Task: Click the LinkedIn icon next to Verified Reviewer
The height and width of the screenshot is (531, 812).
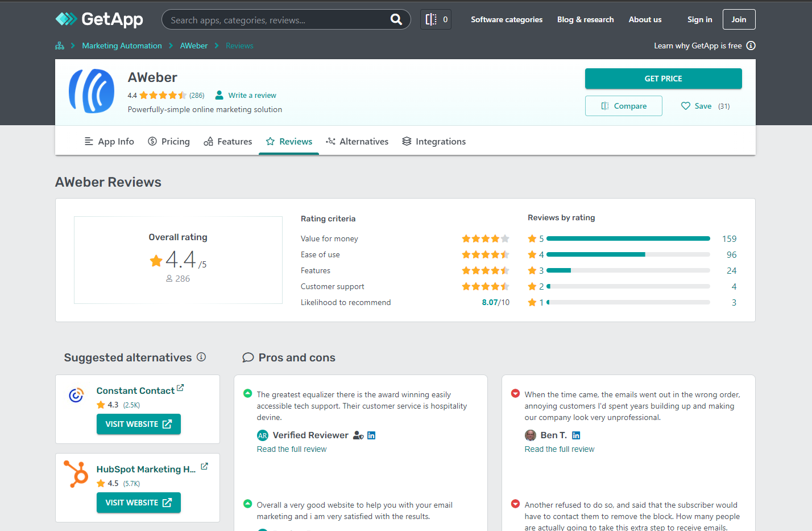Action: pyautogui.click(x=371, y=435)
